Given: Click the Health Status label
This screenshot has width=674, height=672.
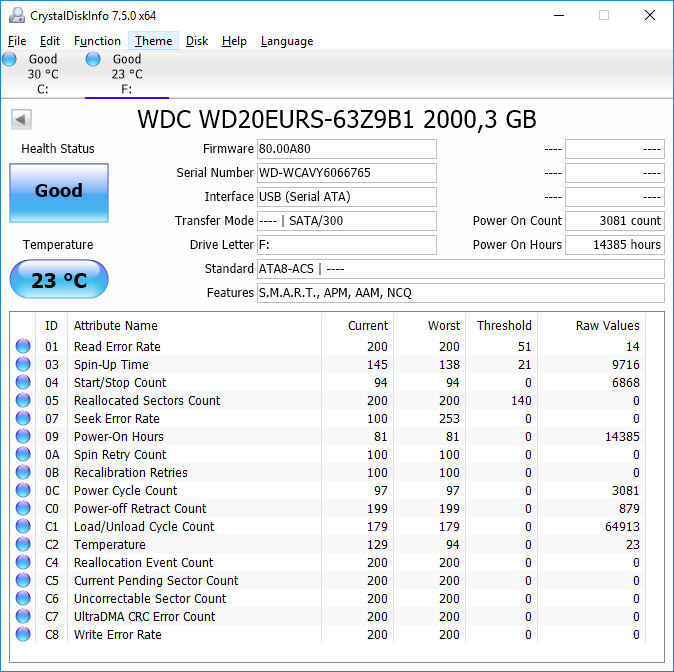Looking at the screenshot, I should click(x=58, y=149).
